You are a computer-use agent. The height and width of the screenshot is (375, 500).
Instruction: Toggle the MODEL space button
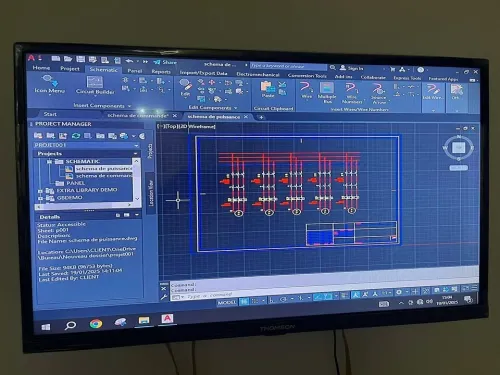227,302
